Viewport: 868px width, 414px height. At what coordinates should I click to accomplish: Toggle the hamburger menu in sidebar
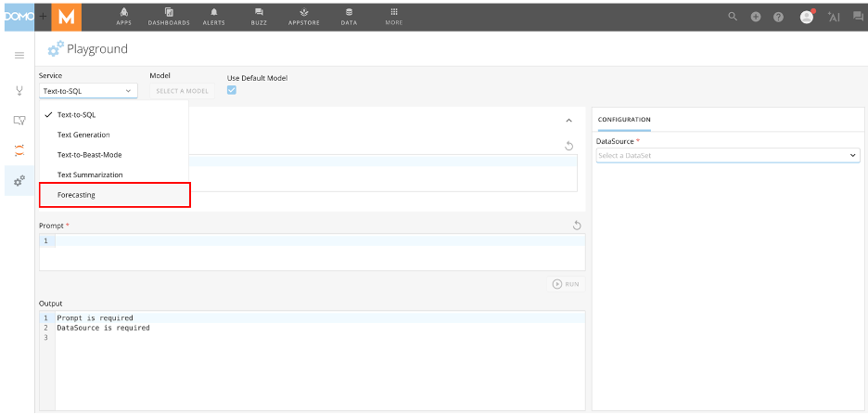pyautogui.click(x=19, y=55)
